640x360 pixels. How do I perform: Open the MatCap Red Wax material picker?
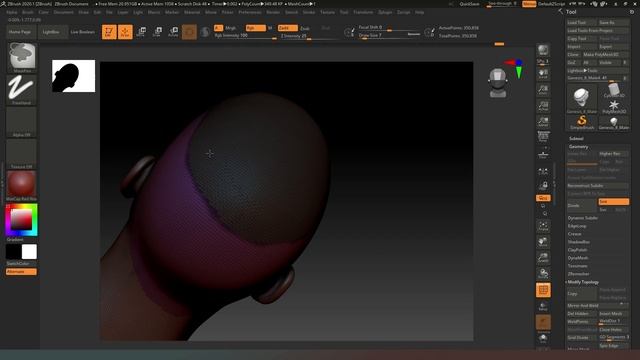pyautogui.click(x=21, y=186)
